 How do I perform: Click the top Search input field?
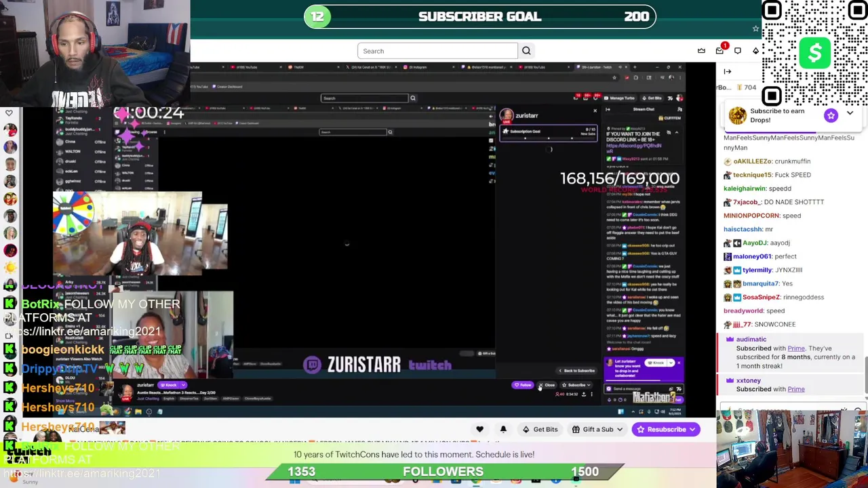[x=437, y=51]
